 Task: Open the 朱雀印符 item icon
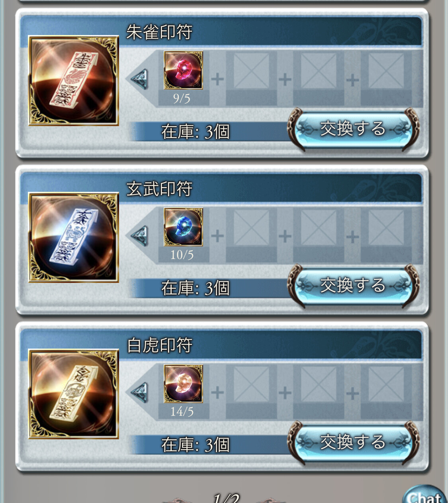click(74, 81)
